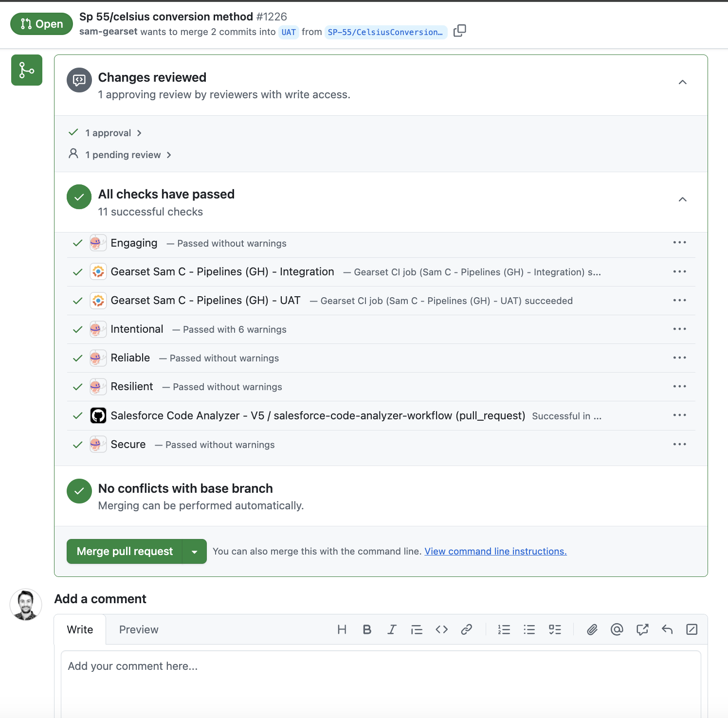Open options menu for Intentional check
Viewport: 728px width, 718px height.
679,329
